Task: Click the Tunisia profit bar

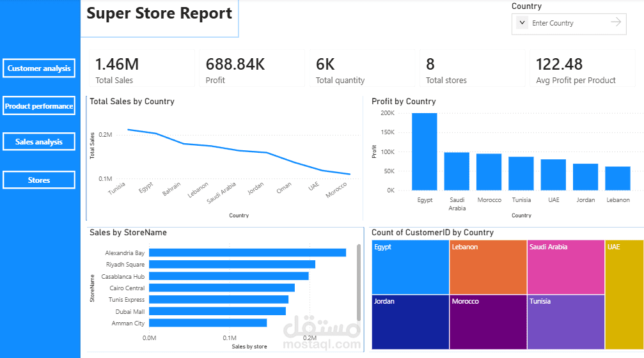Action: [521, 173]
